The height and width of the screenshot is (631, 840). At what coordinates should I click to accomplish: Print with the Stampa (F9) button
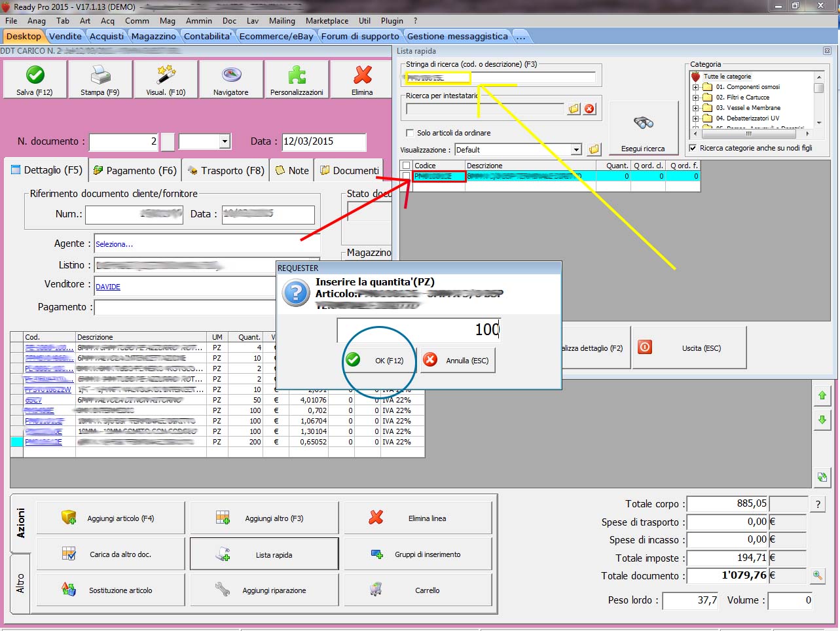pos(100,79)
